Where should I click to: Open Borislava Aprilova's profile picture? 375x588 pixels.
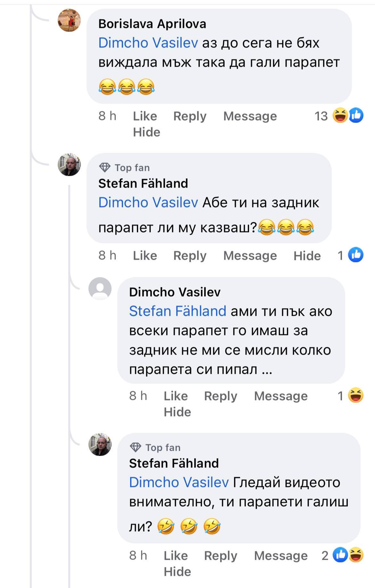(x=69, y=20)
